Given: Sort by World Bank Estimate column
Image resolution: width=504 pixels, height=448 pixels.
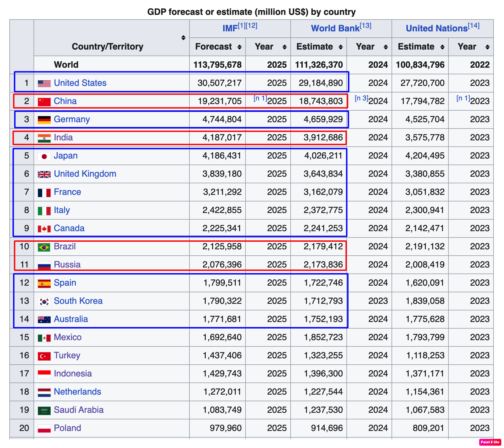Looking at the screenshot, I should tap(341, 47).
